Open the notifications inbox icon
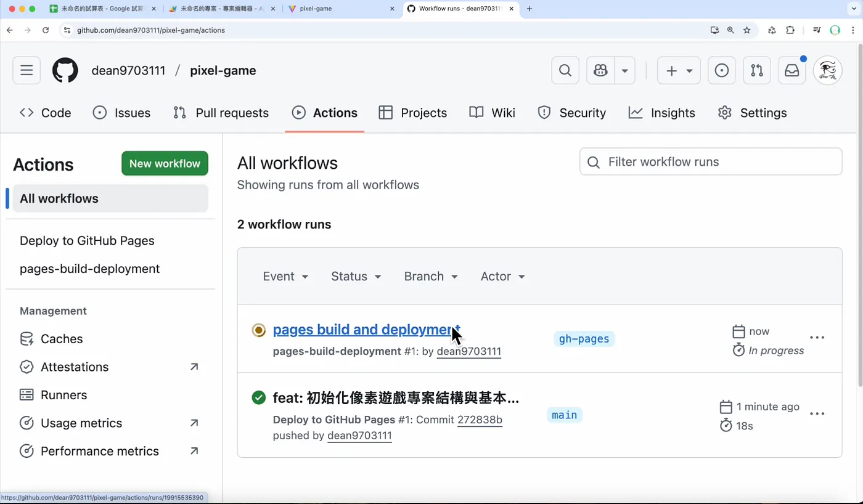The height and width of the screenshot is (504, 863). pyautogui.click(x=792, y=70)
